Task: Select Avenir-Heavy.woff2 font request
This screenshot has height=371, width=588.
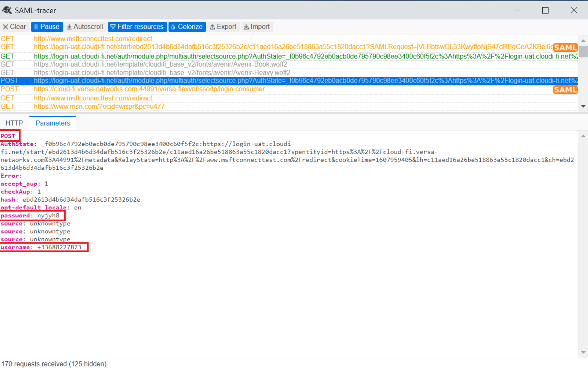Action: tap(289, 73)
